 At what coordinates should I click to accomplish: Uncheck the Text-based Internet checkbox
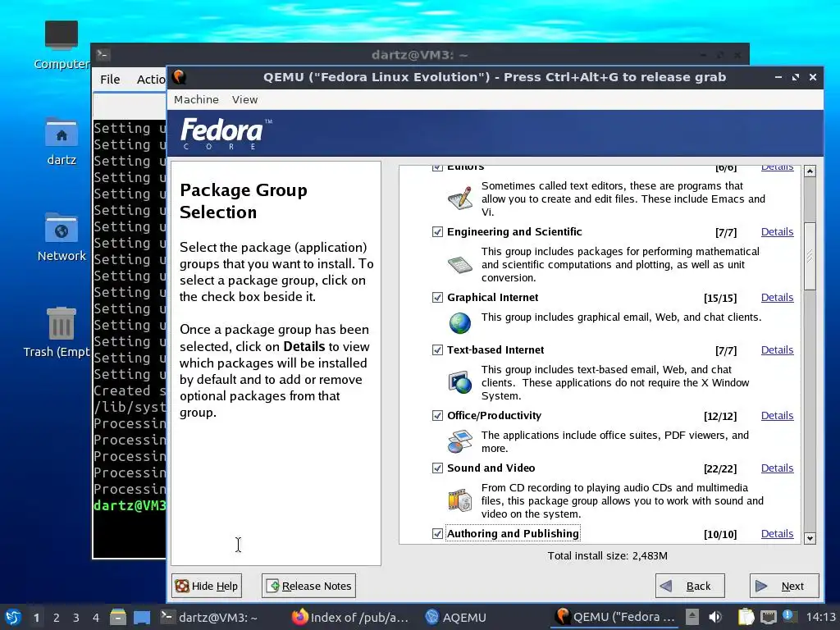(437, 349)
